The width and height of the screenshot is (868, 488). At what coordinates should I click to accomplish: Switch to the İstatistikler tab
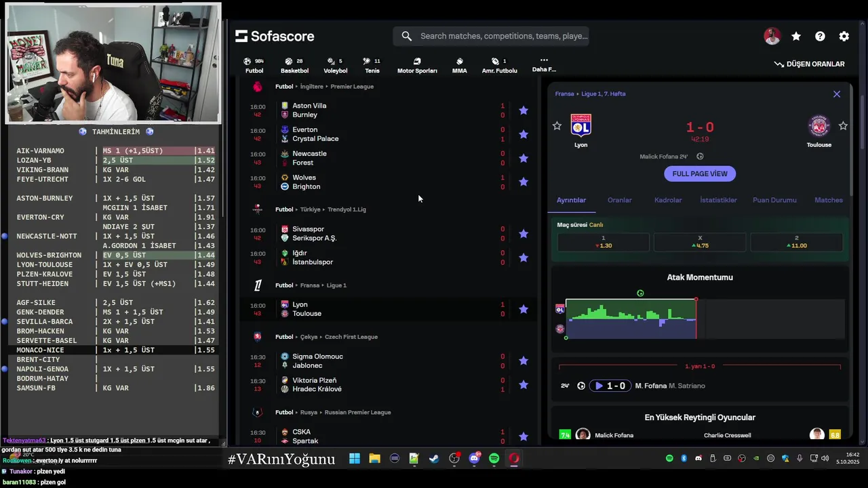(718, 200)
